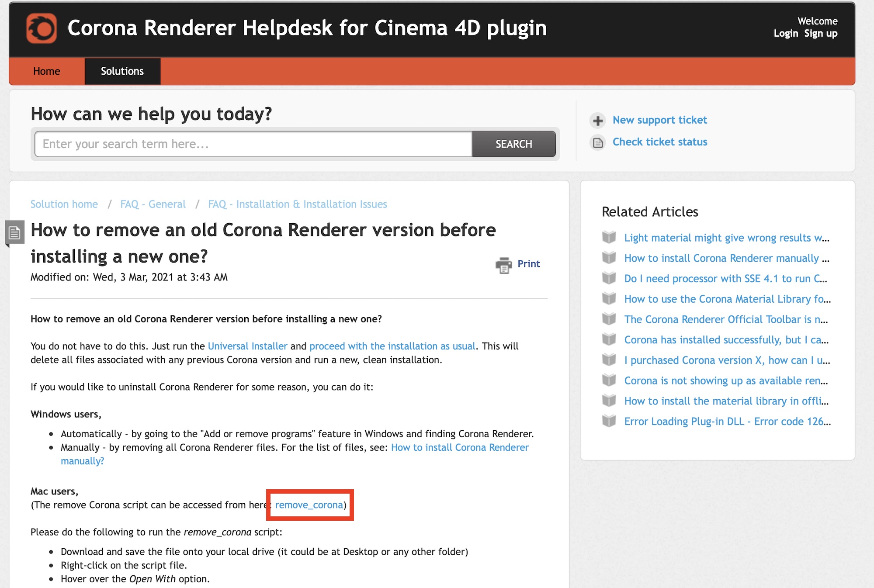Switch to the Solutions tab

pyautogui.click(x=122, y=71)
